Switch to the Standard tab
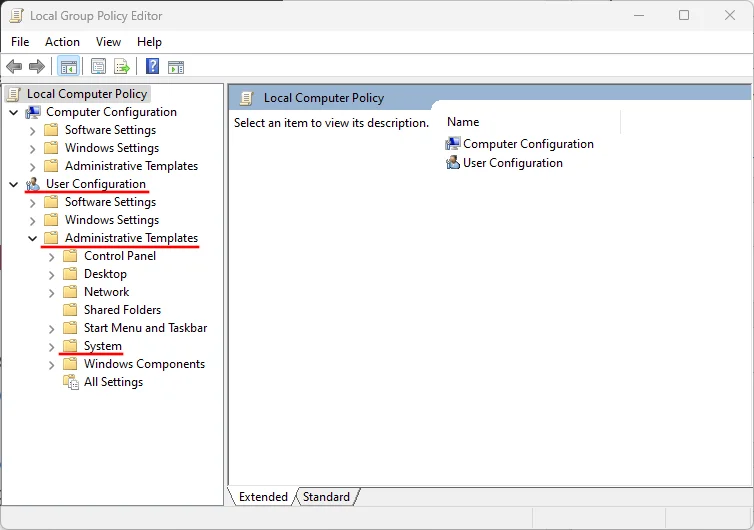Screen dimensions: 754x530 tap(326, 497)
